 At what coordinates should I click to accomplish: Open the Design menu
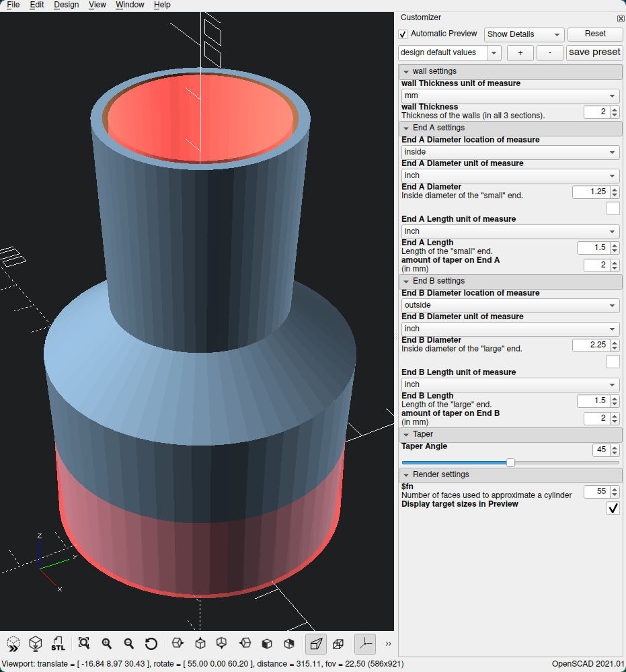click(67, 5)
